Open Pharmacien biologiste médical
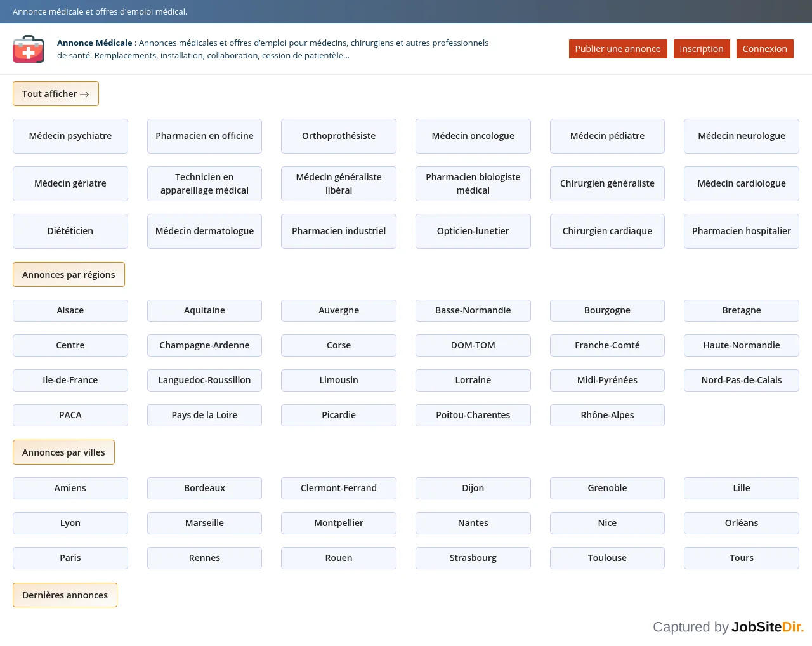The width and height of the screenshot is (812, 646). click(x=473, y=183)
